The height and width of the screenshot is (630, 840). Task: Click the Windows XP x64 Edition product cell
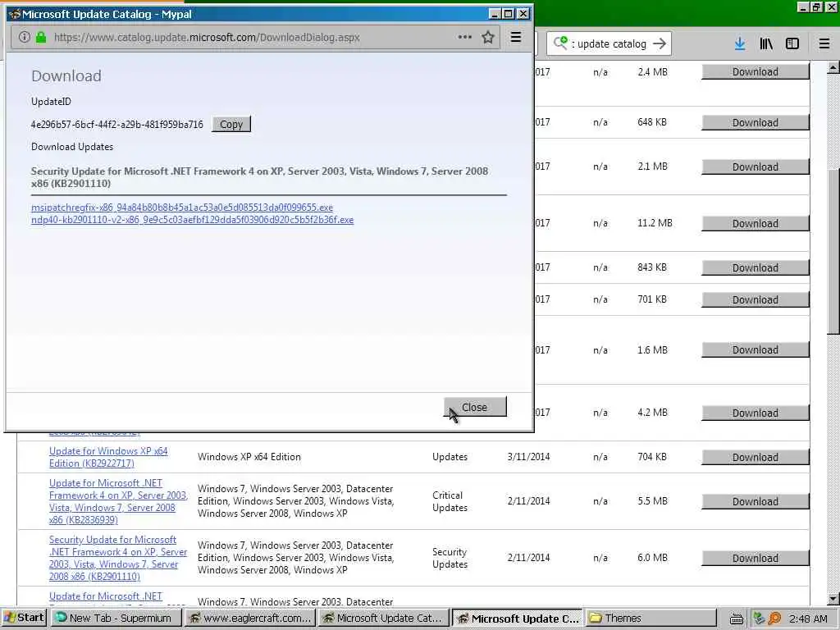[x=249, y=457]
